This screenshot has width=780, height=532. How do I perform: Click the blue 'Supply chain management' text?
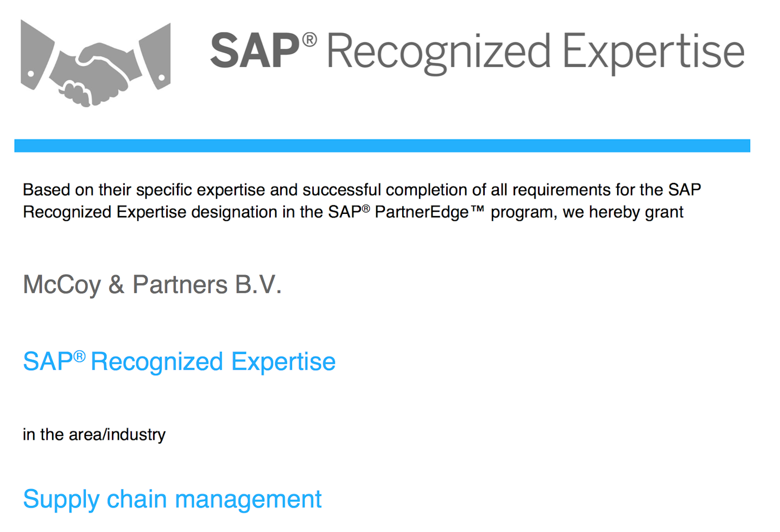(172, 499)
